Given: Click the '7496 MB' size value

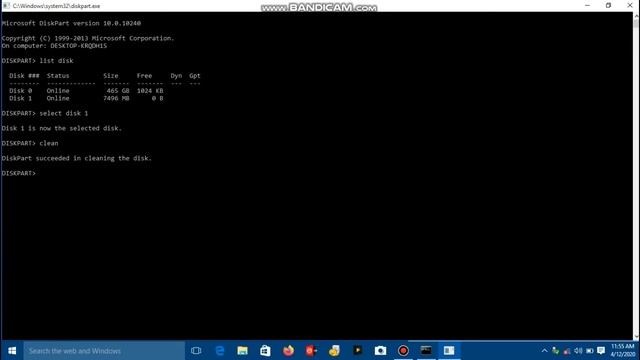Looking at the screenshot, I should coord(116,98).
